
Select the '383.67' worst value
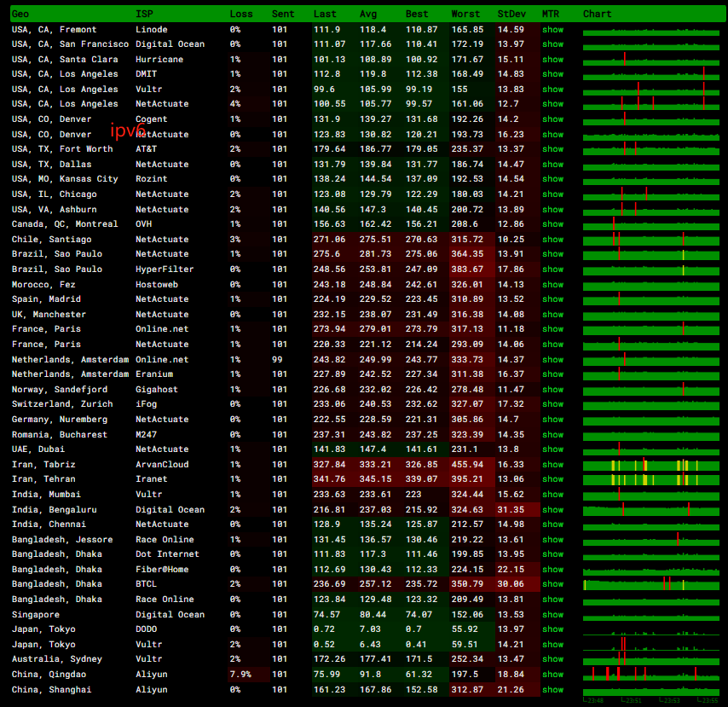(x=467, y=269)
